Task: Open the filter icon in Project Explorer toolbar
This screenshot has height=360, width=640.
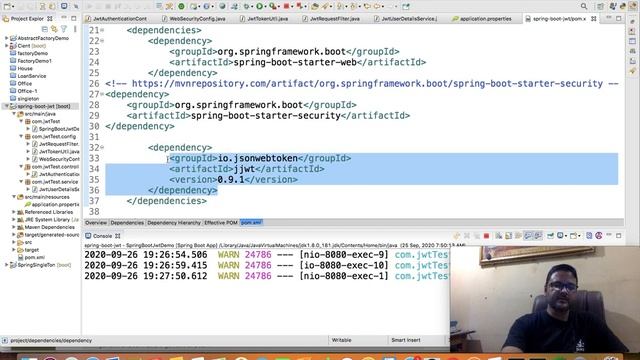Action: [x=64, y=29]
